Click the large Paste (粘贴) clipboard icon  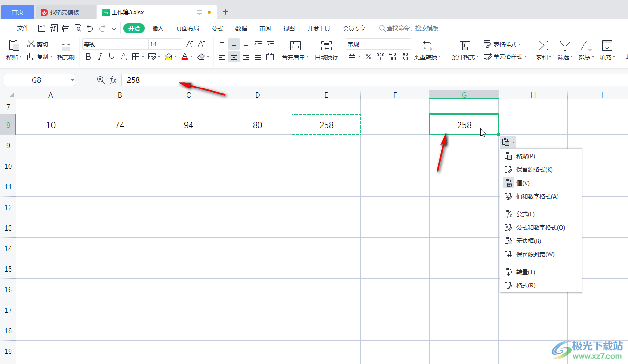pyautogui.click(x=14, y=45)
